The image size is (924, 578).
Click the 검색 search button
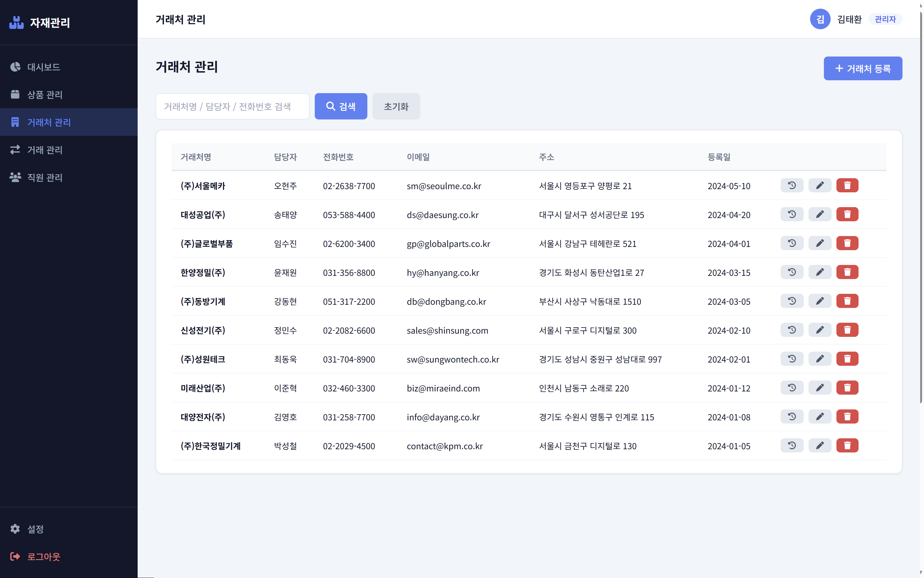(x=341, y=106)
